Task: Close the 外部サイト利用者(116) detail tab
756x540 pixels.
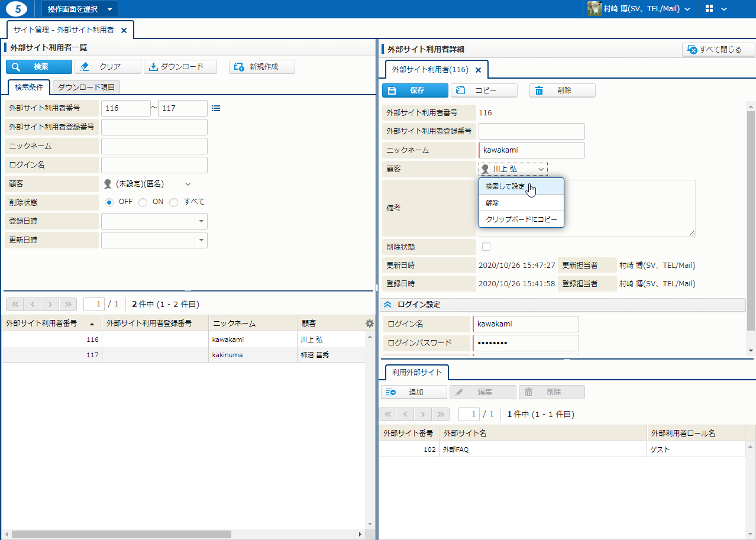Action: coord(479,70)
